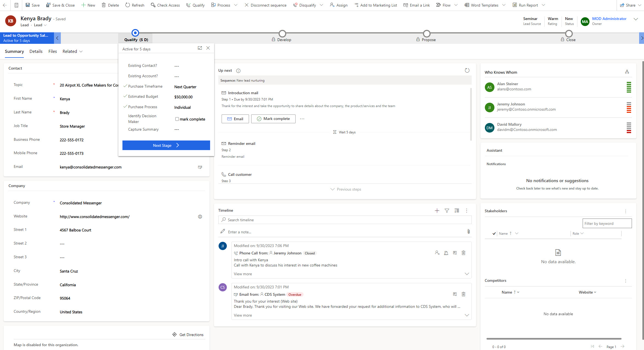Add lead to Marketing List
Viewport: 644px width, 350px height.
pos(376,5)
